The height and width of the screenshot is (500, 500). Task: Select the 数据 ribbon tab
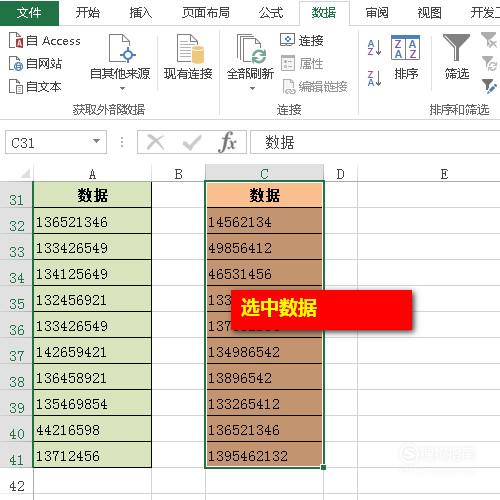(x=324, y=13)
